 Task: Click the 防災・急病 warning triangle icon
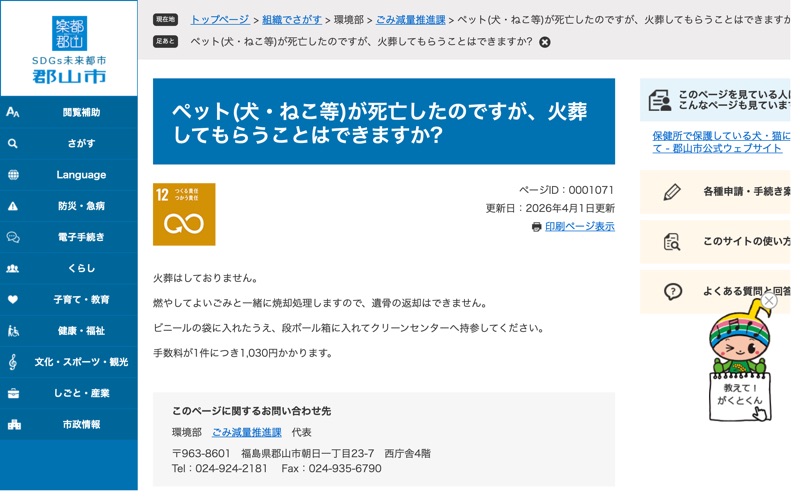(x=13, y=206)
